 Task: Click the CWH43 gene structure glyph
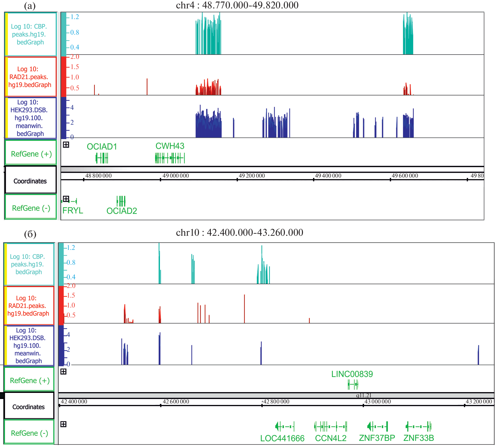[170, 158]
